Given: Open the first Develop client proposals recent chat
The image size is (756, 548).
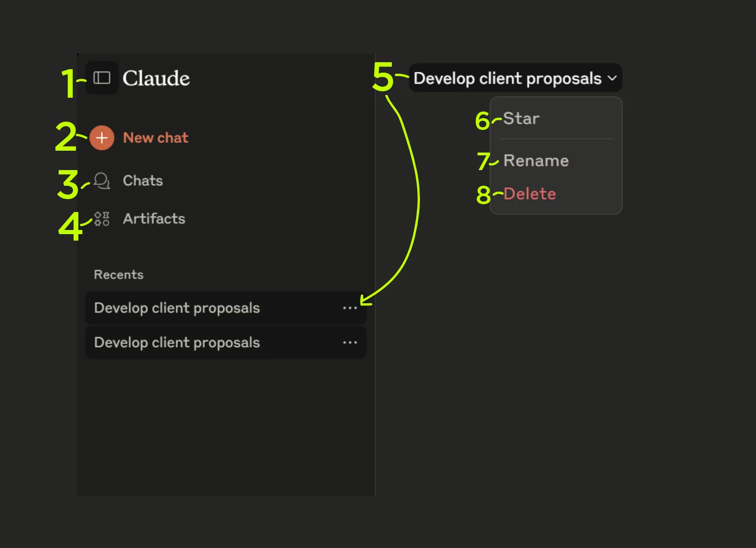Looking at the screenshot, I should [x=177, y=308].
